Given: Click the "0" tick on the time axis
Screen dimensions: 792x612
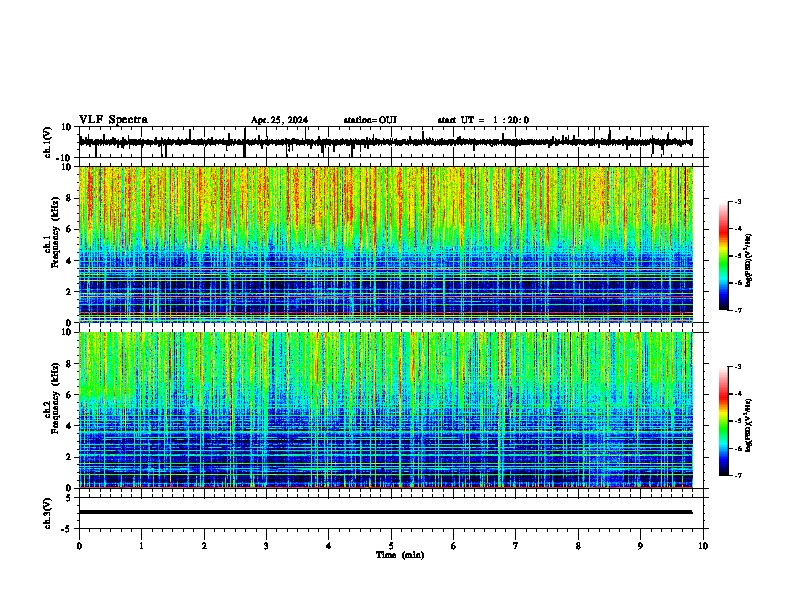Looking at the screenshot, I should point(79,546).
